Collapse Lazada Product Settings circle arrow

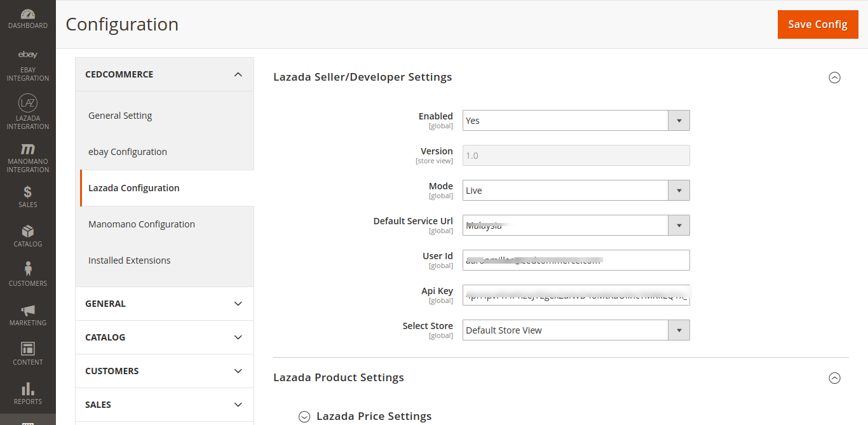[835, 378]
